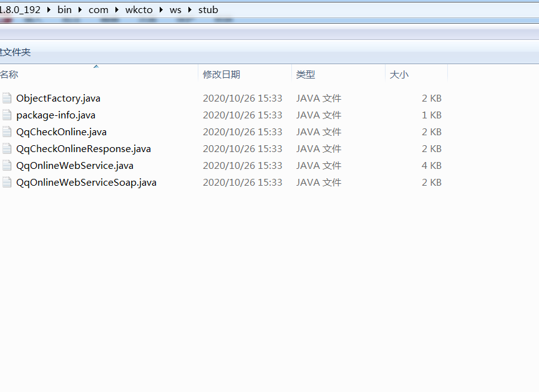539x392 pixels.
Task: Click stub folder in address bar
Action: [x=208, y=10]
